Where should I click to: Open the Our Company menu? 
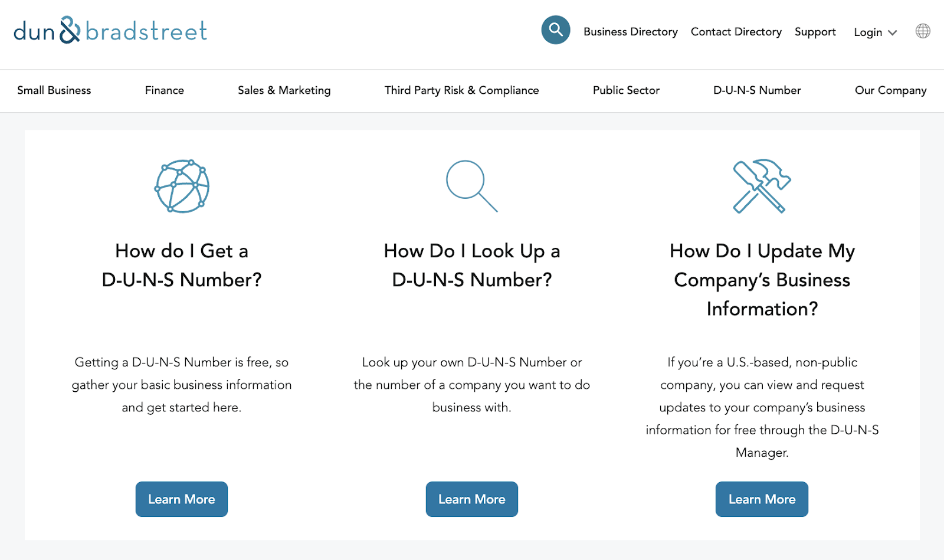point(891,90)
